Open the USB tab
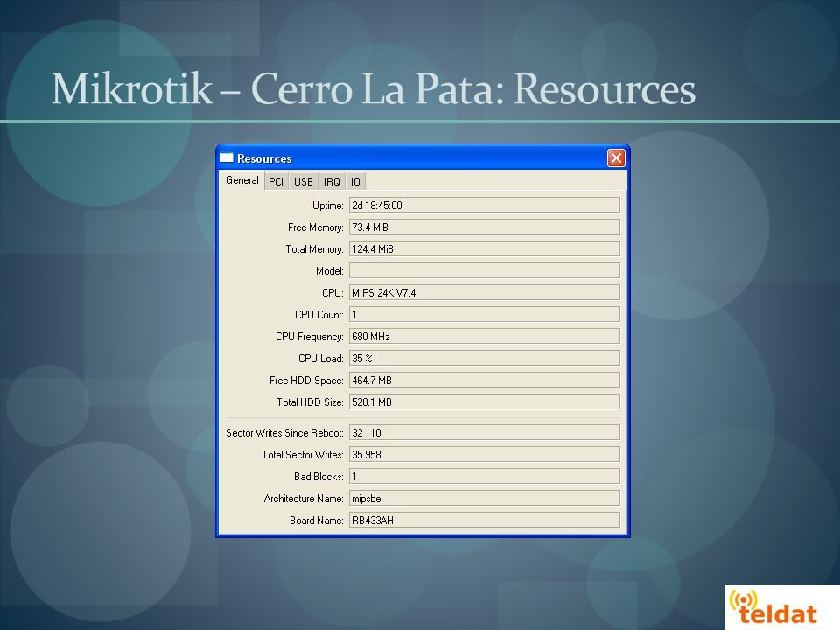 [x=304, y=182]
